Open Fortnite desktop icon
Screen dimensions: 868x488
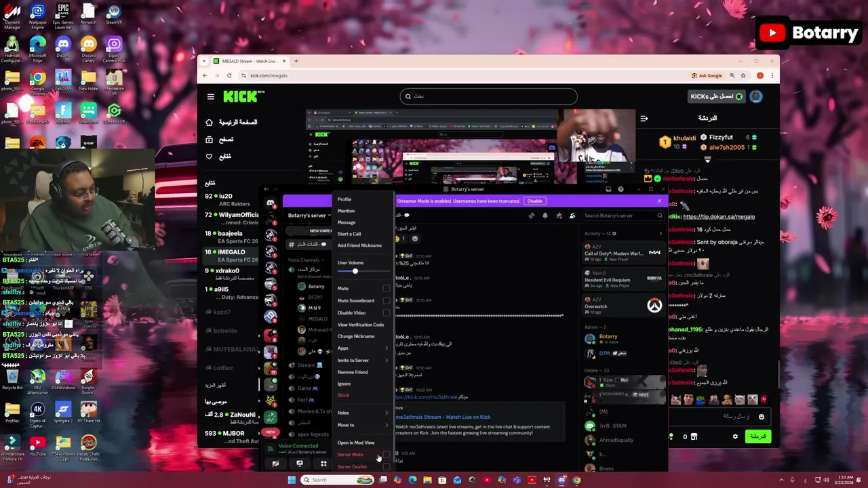point(63,113)
